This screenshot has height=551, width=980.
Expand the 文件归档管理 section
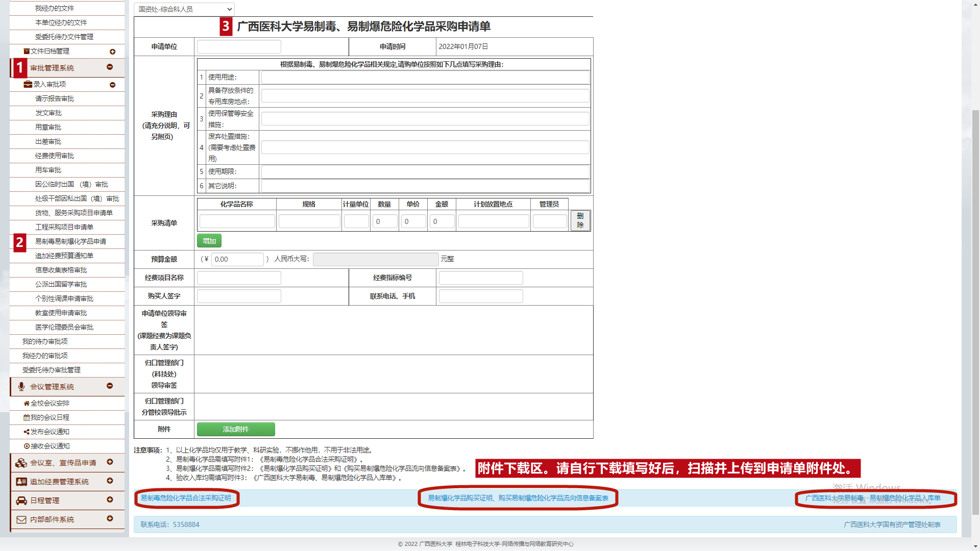(x=113, y=52)
